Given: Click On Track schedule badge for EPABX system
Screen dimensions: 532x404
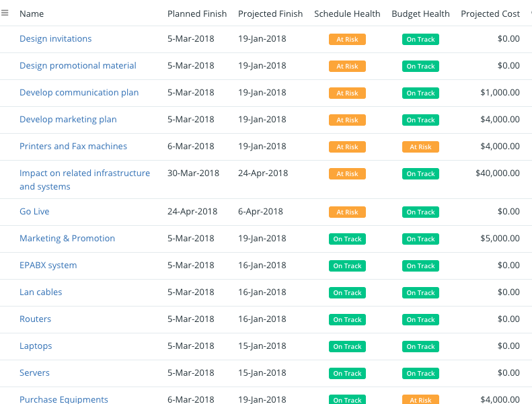Looking at the screenshot, I should pyautogui.click(x=347, y=266).
